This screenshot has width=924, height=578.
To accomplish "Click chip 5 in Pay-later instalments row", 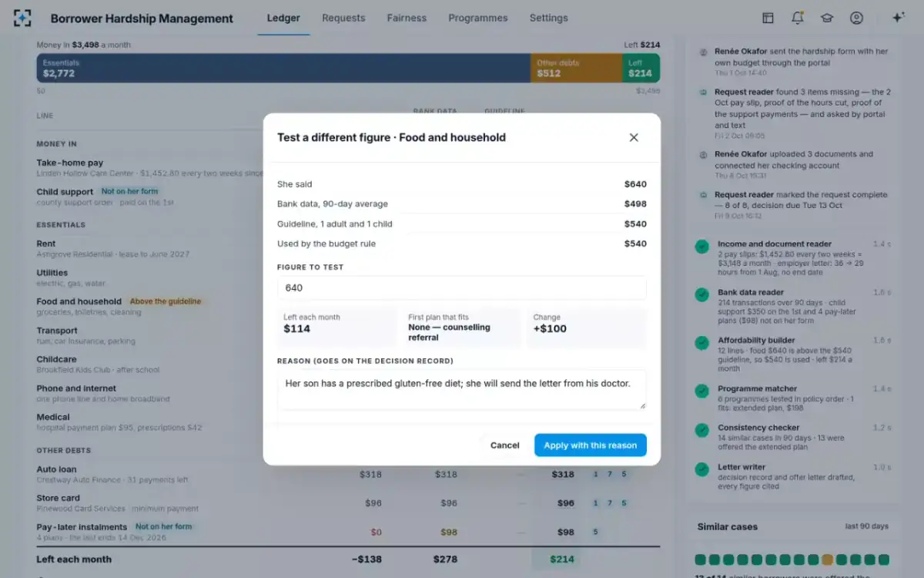I will coord(595,532).
